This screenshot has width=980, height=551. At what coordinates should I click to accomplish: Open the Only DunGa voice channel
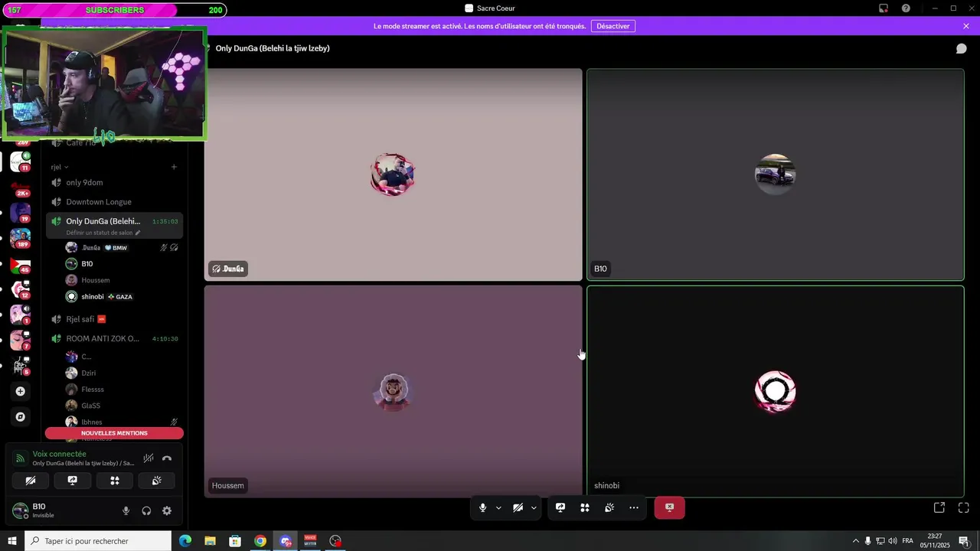[x=114, y=221]
